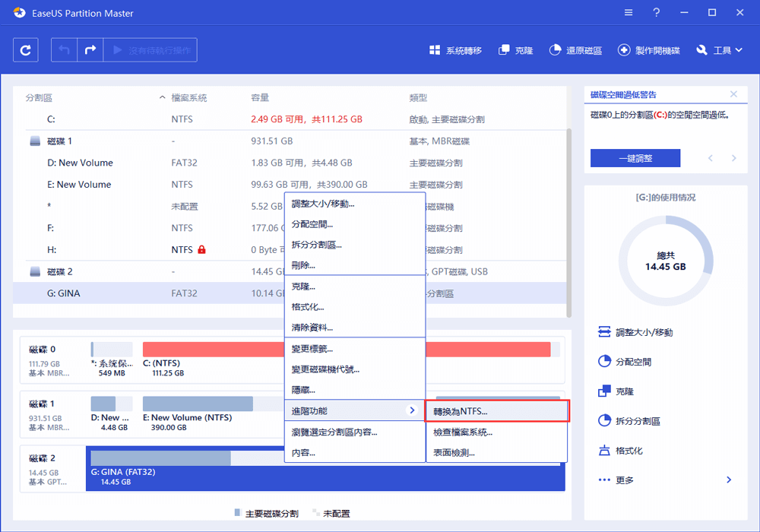
Task: Click 調整大小/移動 in right sidebar
Action: tap(635, 332)
